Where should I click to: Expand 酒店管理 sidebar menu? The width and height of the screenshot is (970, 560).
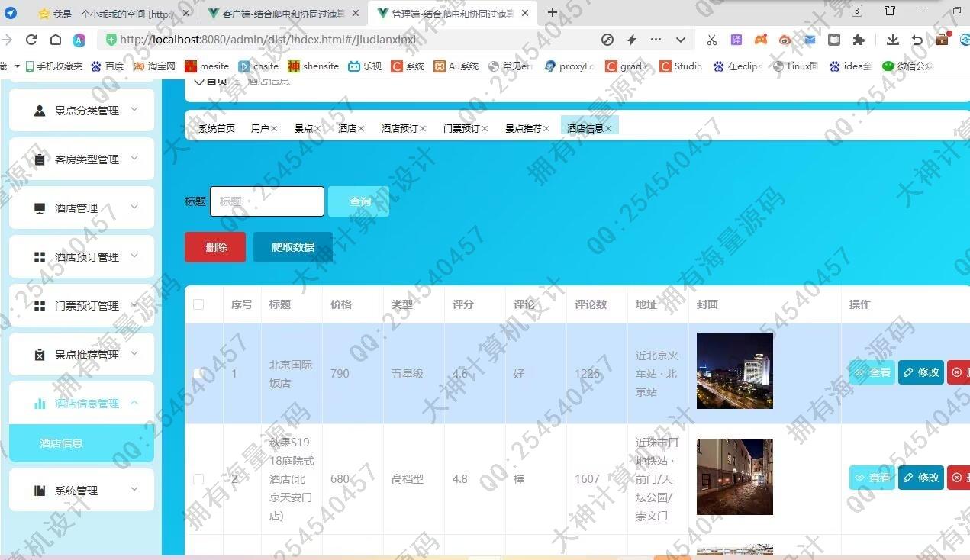82,208
